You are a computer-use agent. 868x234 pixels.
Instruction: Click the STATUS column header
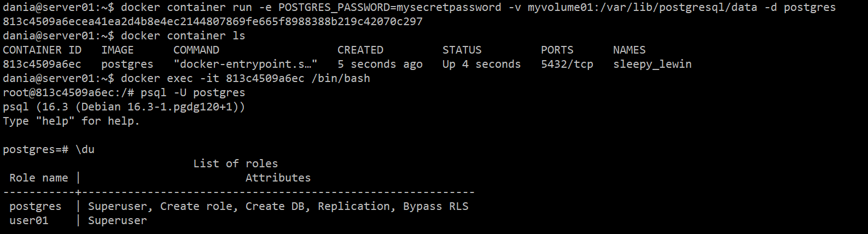[x=462, y=50]
